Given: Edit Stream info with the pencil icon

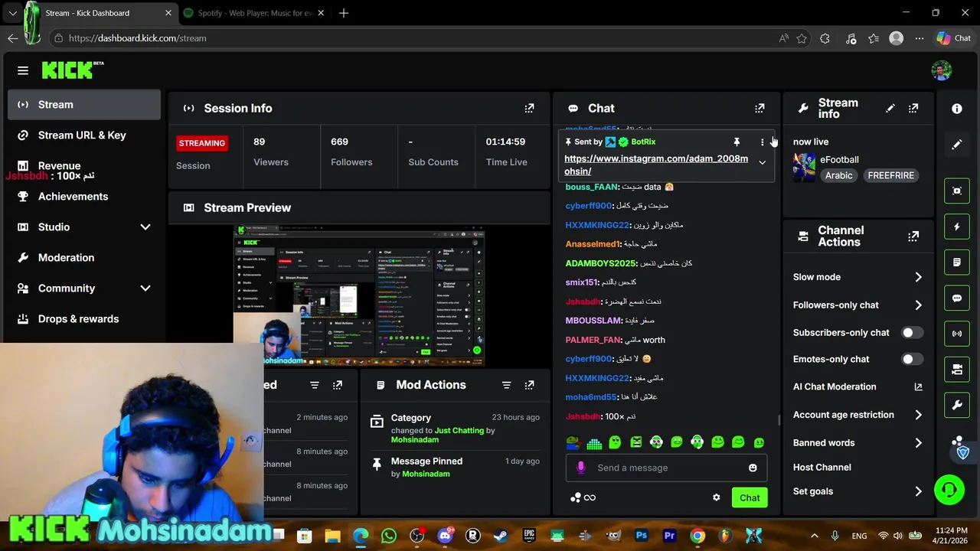Looking at the screenshot, I should (x=890, y=109).
